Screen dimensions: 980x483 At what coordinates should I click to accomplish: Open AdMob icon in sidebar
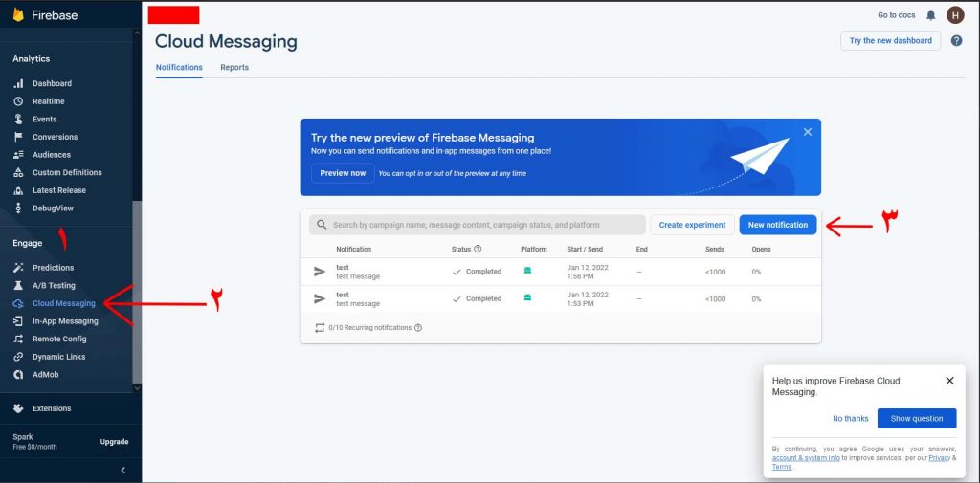(x=19, y=375)
